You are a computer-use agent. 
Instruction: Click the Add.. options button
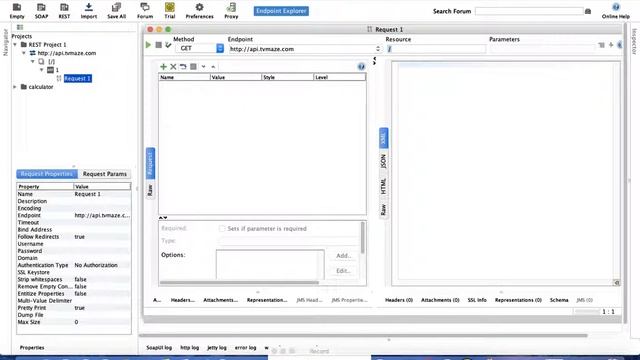[343, 256]
